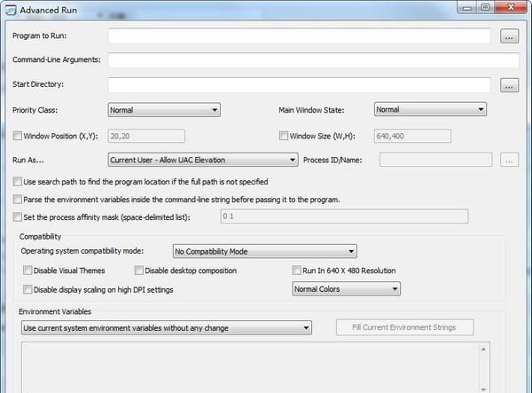
Task: Check Disable Visual Themes
Action: coord(27,271)
